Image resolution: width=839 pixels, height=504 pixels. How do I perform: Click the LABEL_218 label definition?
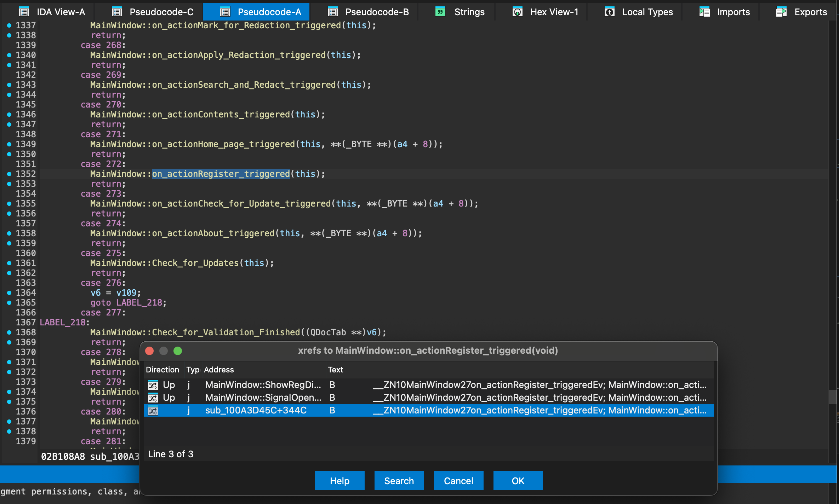point(65,323)
